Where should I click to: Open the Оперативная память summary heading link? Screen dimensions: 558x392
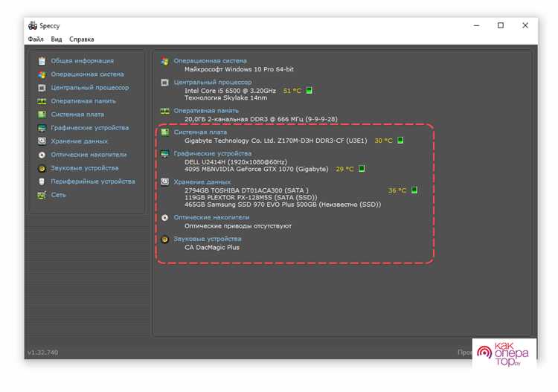(x=206, y=111)
